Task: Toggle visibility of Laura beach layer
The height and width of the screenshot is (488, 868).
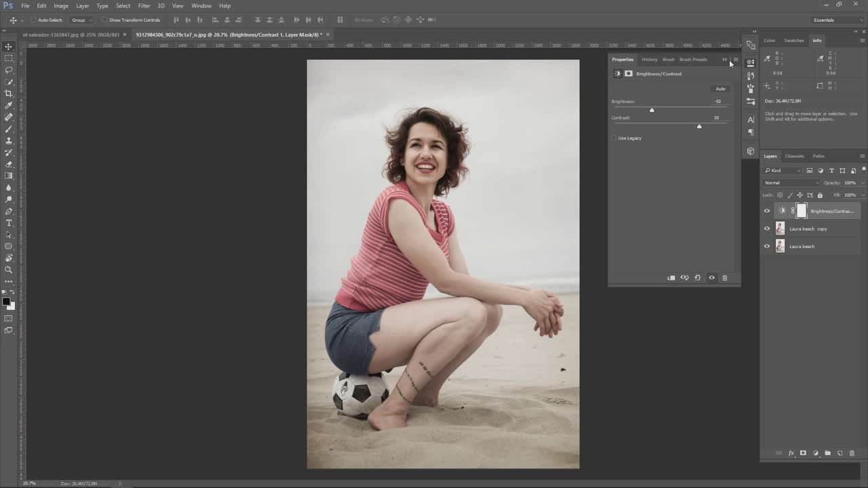Action: click(x=767, y=246)
